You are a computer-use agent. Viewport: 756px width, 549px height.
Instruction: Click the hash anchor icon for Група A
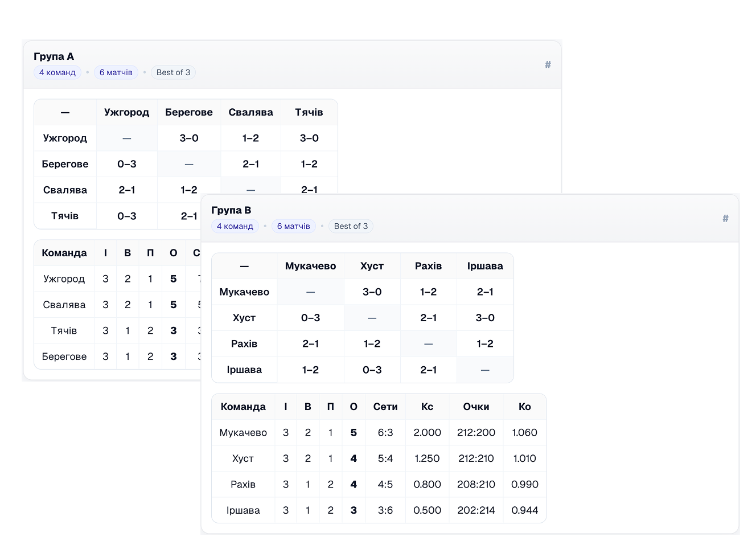tap(548, 64)
